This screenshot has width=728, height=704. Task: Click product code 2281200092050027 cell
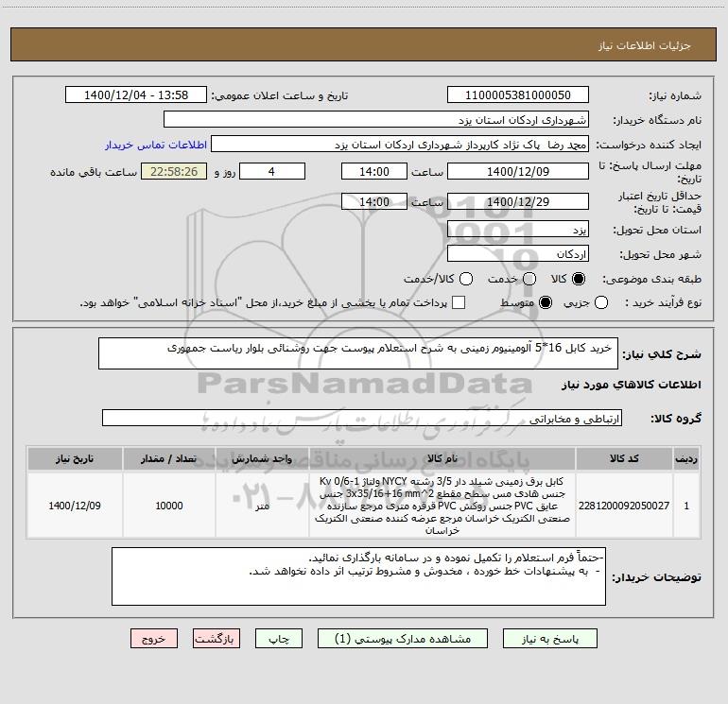click(624, 506)
